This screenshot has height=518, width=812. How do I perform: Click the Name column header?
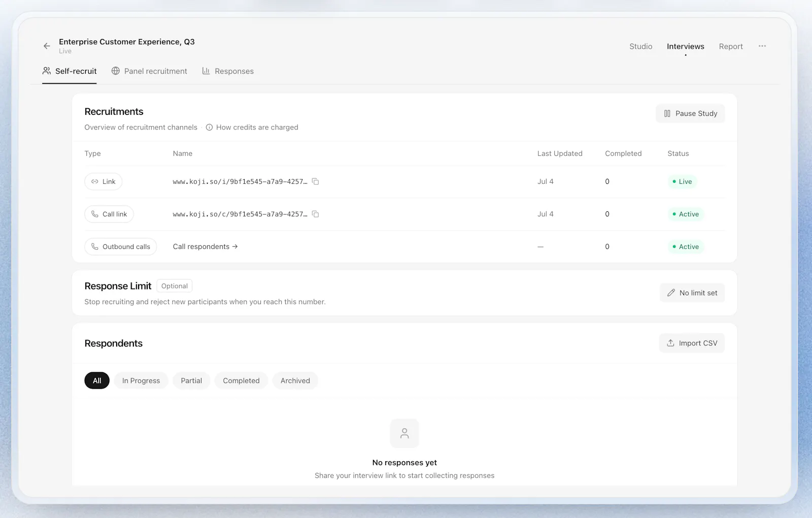(182, 153)
